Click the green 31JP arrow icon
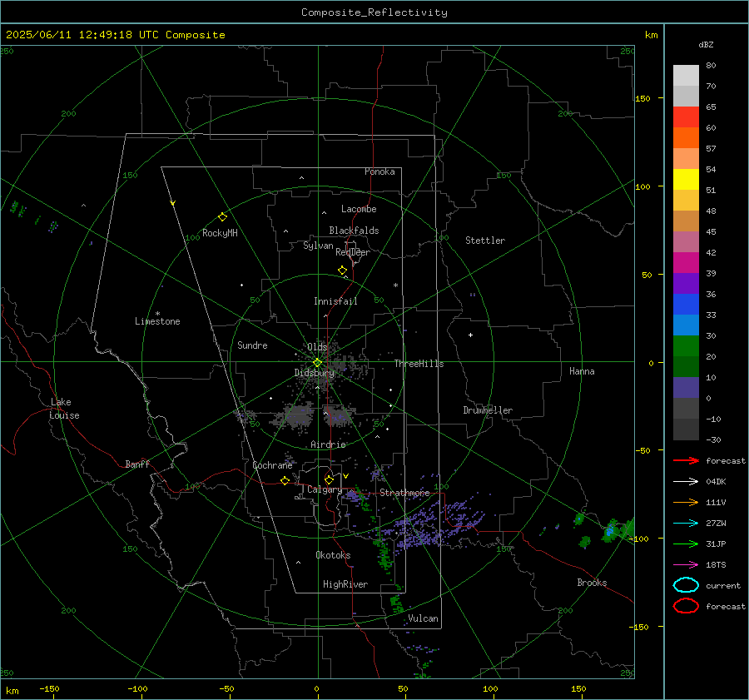Viewport: 749px width, 700px height. pos(686,544)
